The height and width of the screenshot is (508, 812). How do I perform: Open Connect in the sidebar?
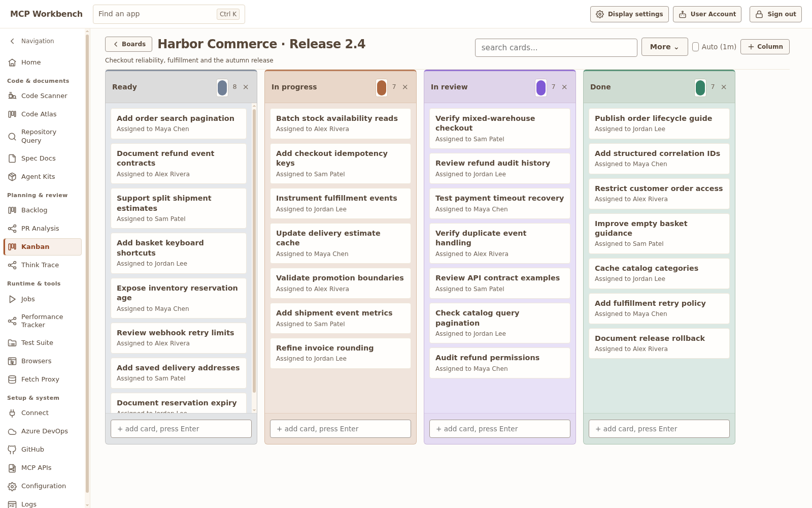[x=43, y=412]
